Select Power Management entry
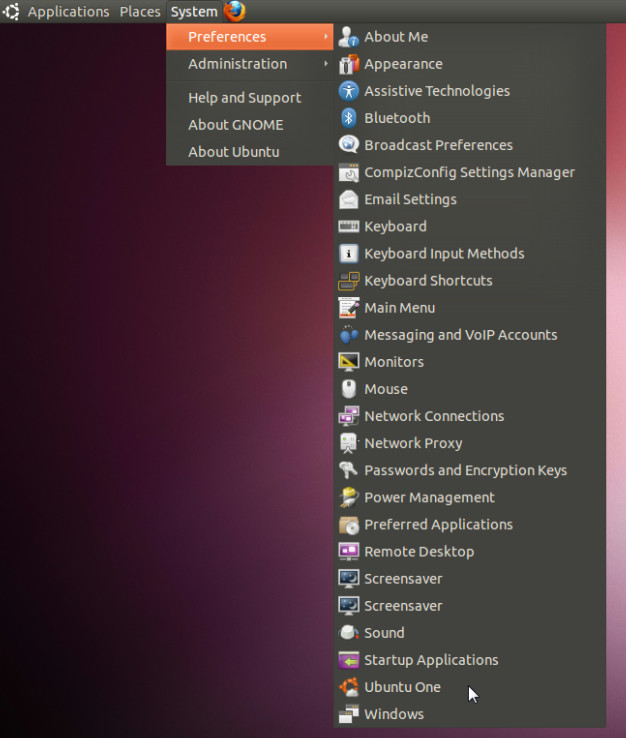Image resolution: width=626 pixels, height=738 pixels. point(470,497)
